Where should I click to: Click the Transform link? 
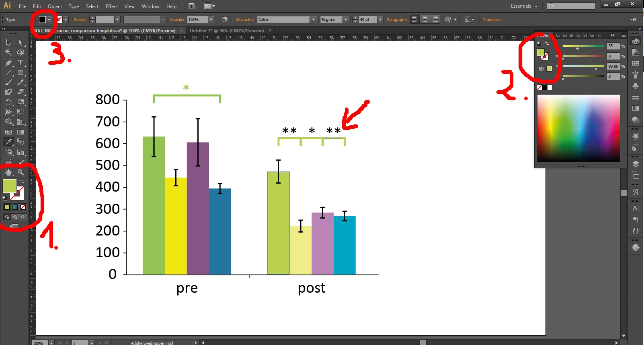pos(492,19)
